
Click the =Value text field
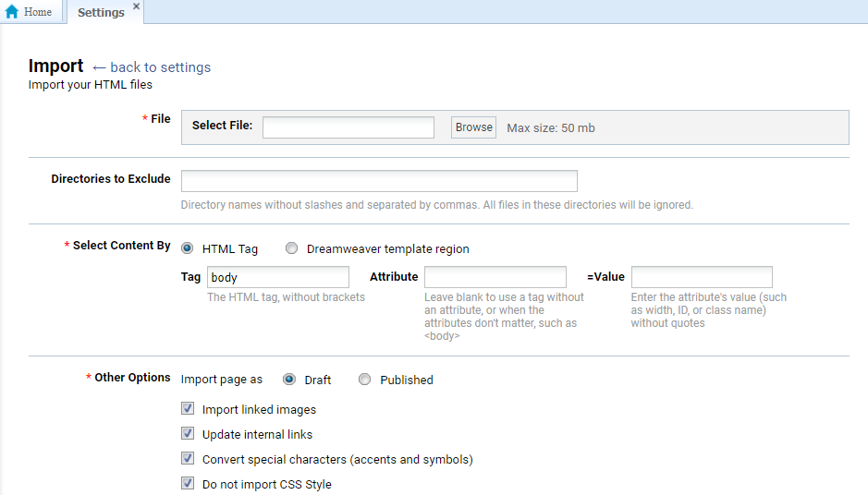(x=701, y=277)
